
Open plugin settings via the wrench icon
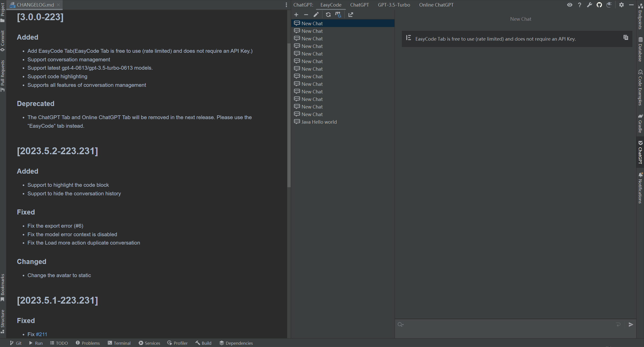(x=589, y=5)
